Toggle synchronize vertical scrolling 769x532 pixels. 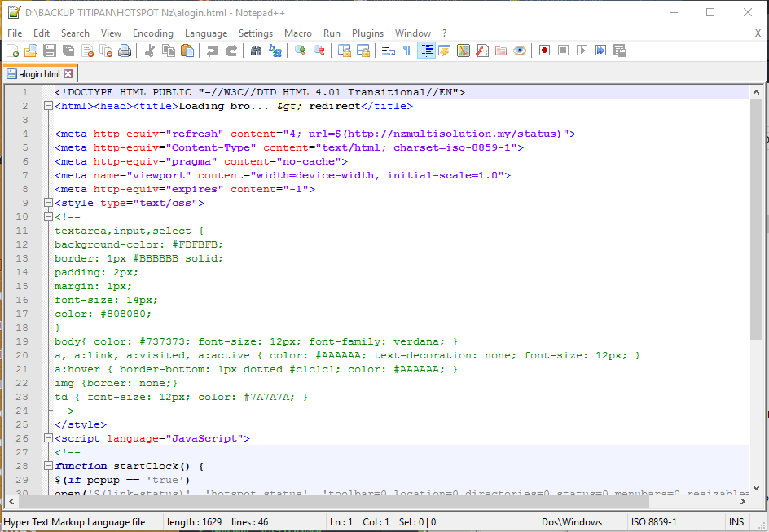(345, 51)
